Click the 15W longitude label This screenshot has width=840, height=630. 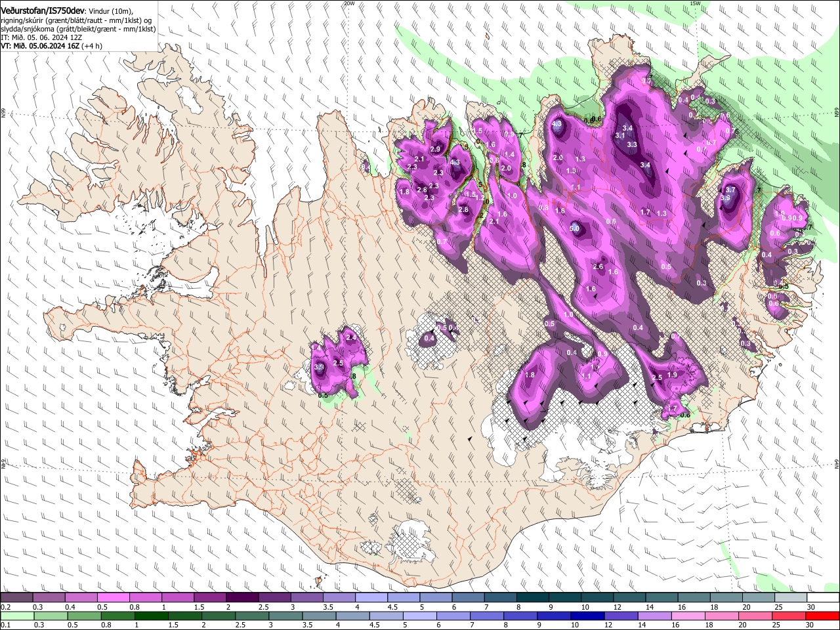point(695,3)
